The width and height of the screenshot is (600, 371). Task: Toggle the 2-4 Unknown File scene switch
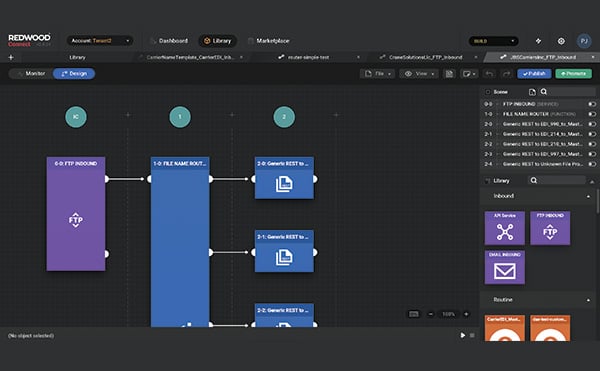point(592,164)
